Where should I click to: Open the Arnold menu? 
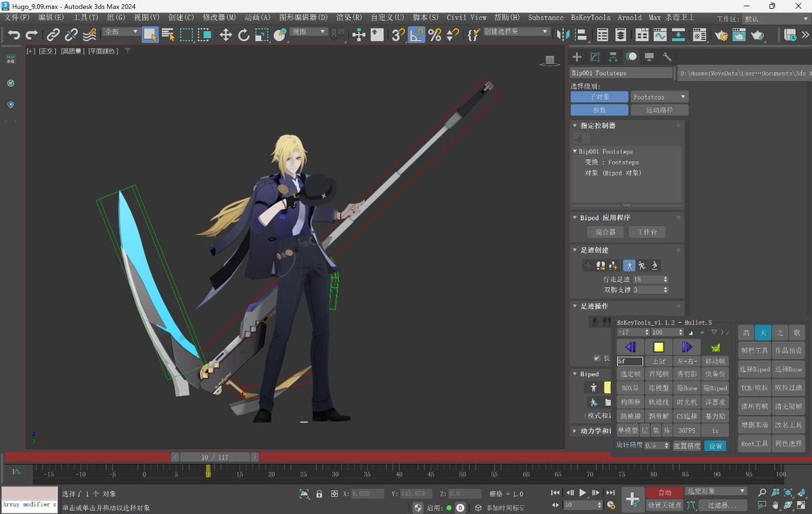pos(629,18)
